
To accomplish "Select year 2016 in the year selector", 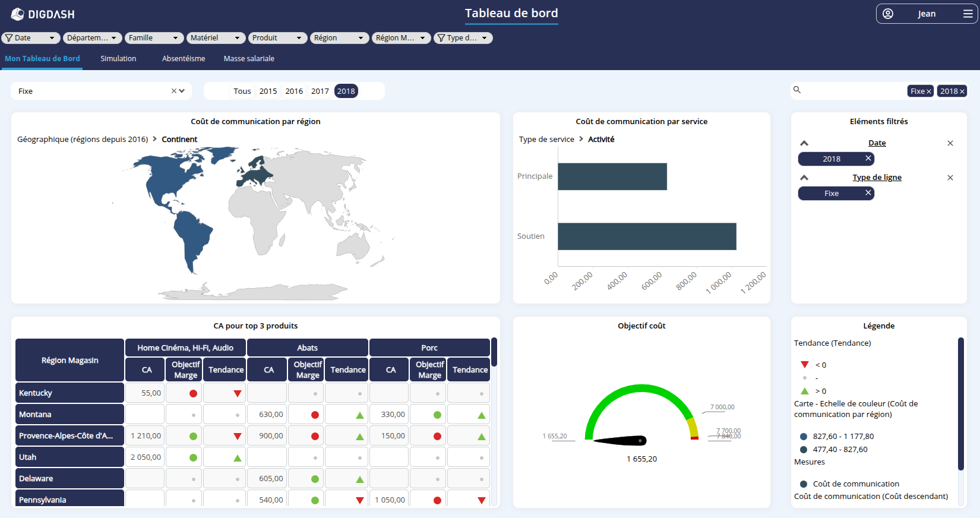I will click(x=294, y=91).
